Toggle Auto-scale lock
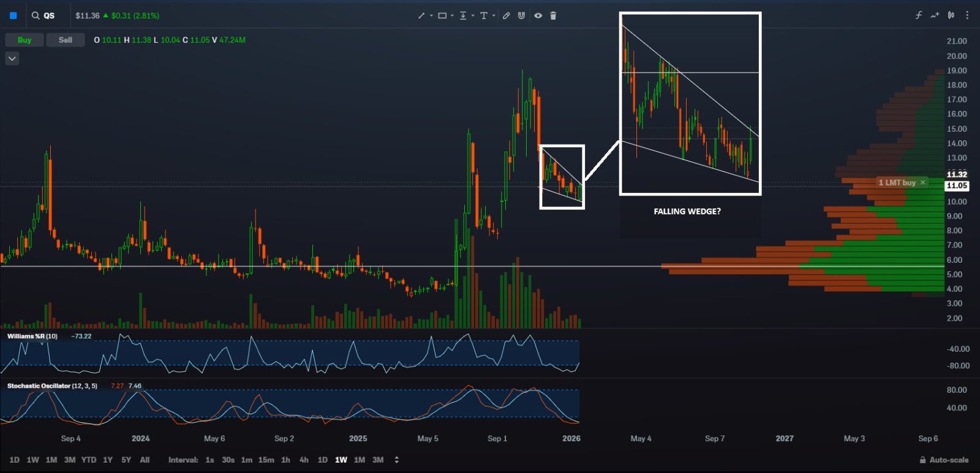 click(x=944, y=460)
